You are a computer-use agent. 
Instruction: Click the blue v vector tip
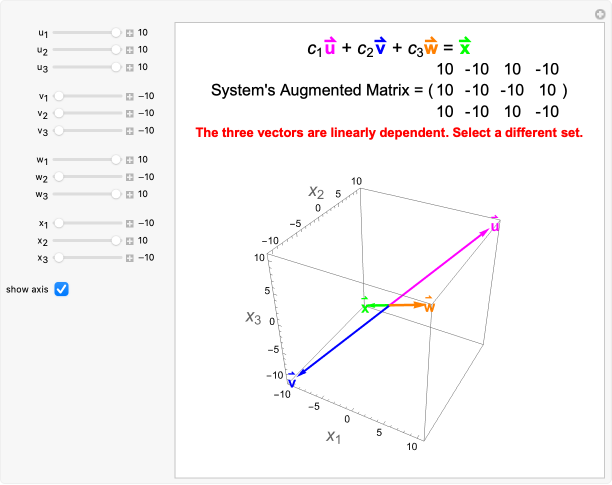tap(297, 375)
